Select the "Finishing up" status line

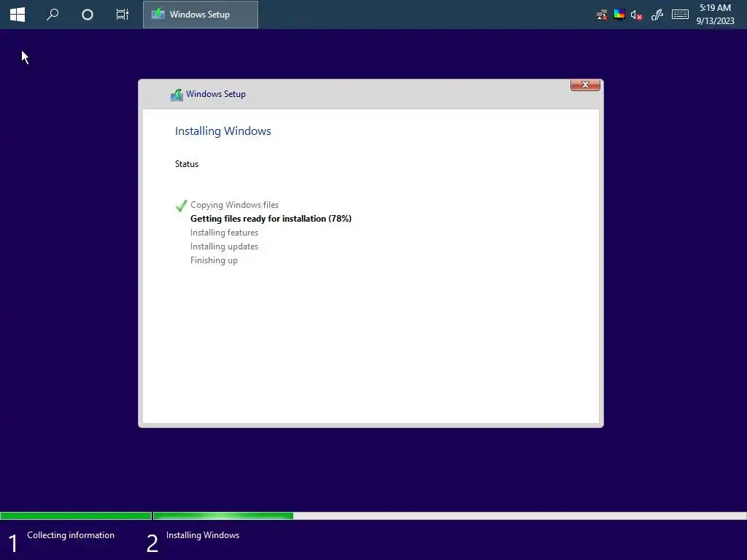click(x=214, y=260)
